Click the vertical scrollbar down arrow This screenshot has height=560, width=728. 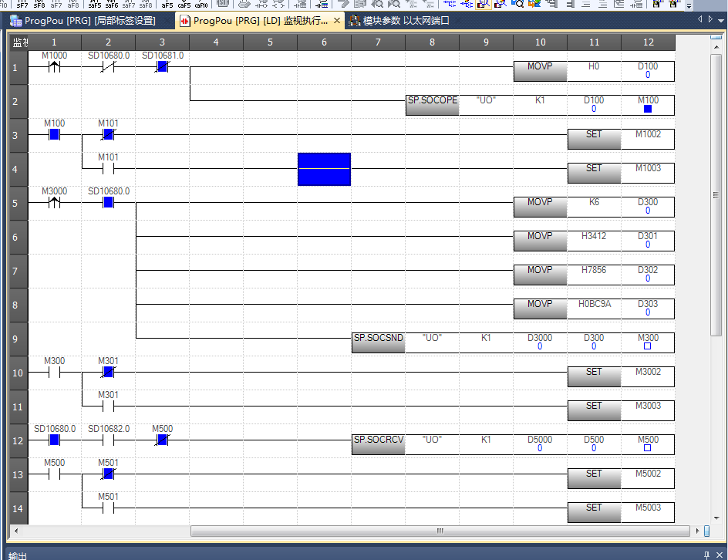[716, 518]
